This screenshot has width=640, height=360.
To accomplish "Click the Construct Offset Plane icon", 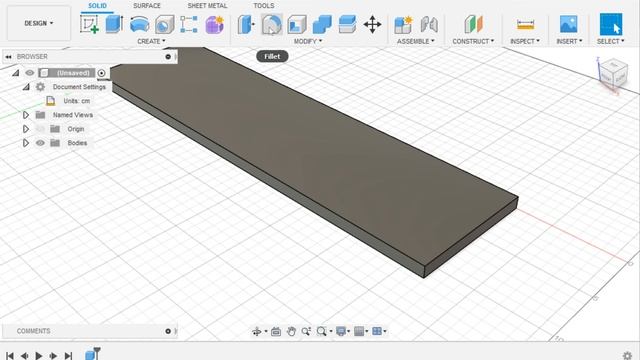I will [473, 24].
